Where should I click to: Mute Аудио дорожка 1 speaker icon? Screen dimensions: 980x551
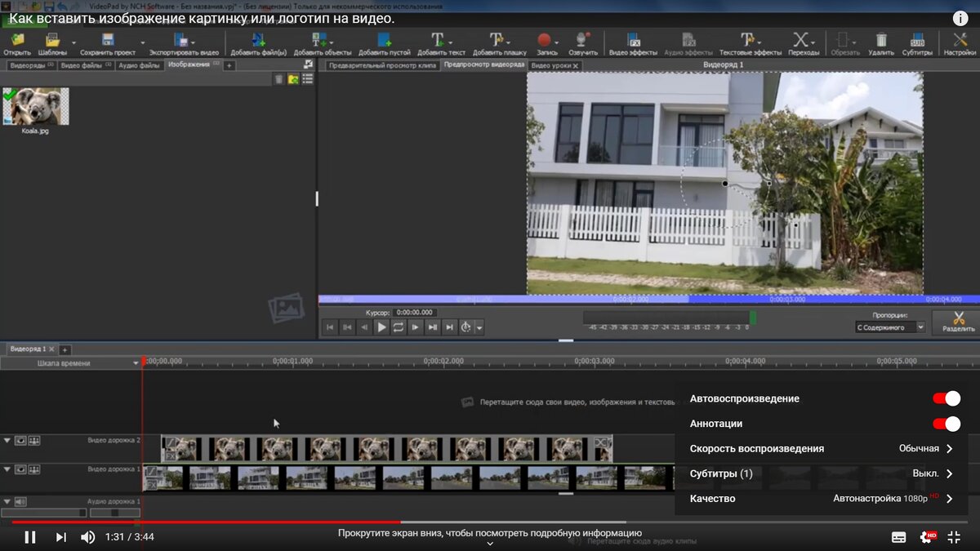pos(20,501)
